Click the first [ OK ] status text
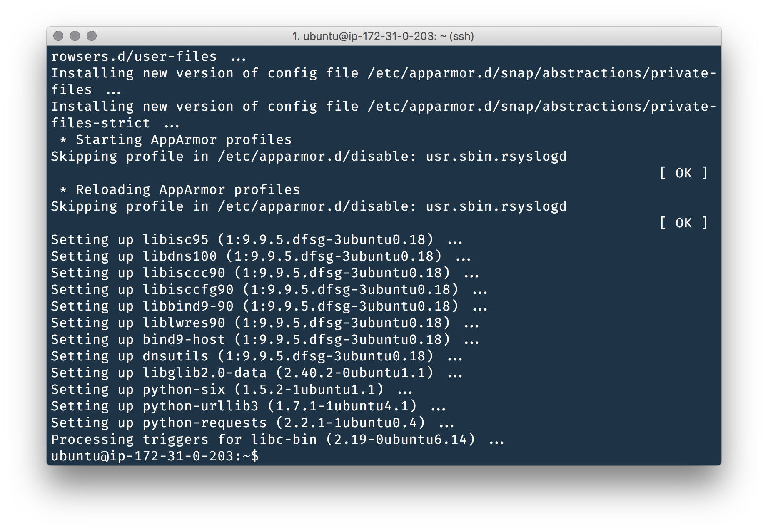 tap(683, 173)
